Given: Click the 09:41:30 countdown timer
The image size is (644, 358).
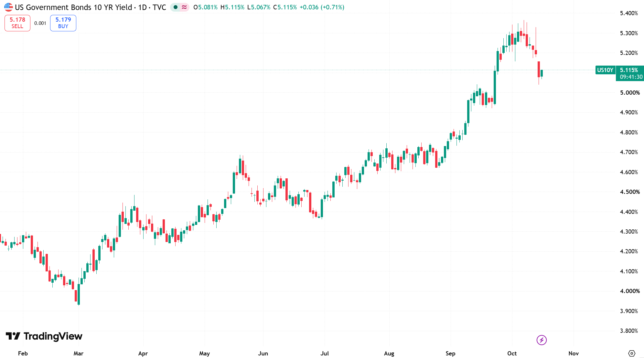Looking at the screenshot, I should click(631, 77).
